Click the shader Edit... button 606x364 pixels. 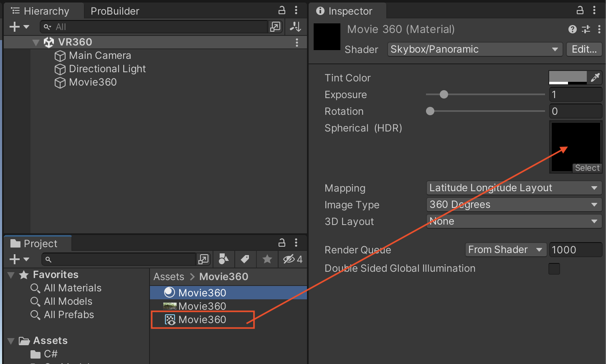click(584, 49)
